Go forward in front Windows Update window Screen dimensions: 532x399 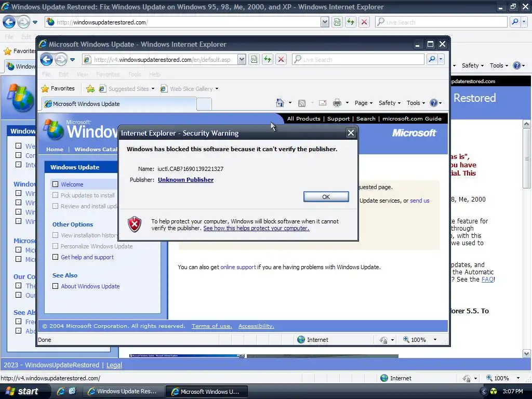[x=61, y=59]
